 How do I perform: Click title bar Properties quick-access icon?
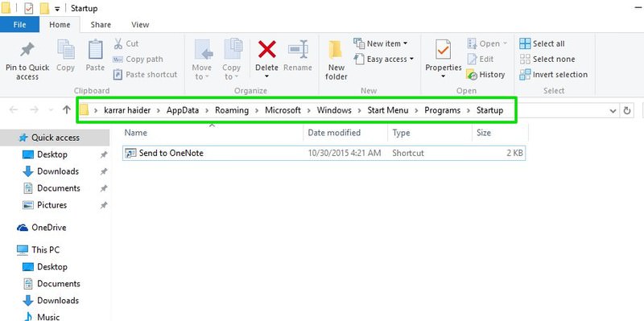[x=28, y=8]
